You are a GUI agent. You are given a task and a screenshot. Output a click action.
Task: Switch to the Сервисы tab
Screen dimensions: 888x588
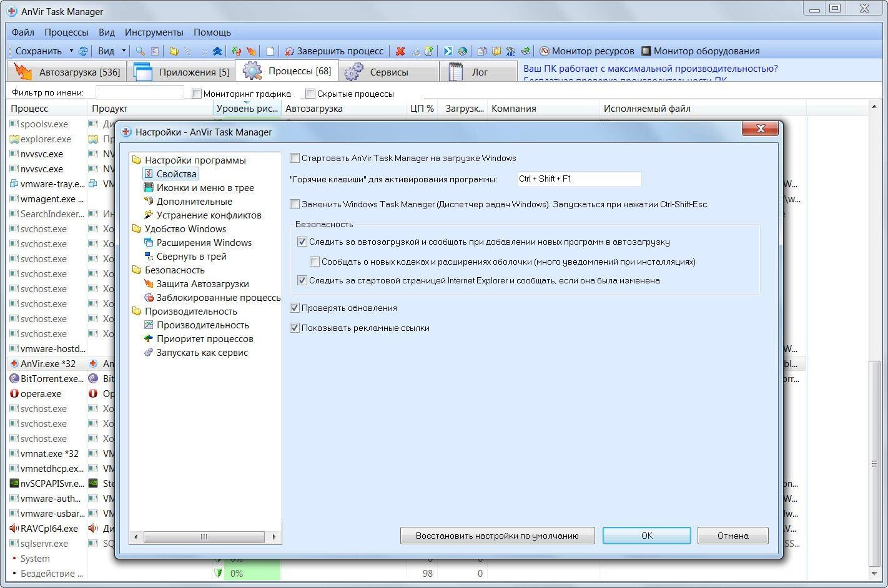pos(388,72)
